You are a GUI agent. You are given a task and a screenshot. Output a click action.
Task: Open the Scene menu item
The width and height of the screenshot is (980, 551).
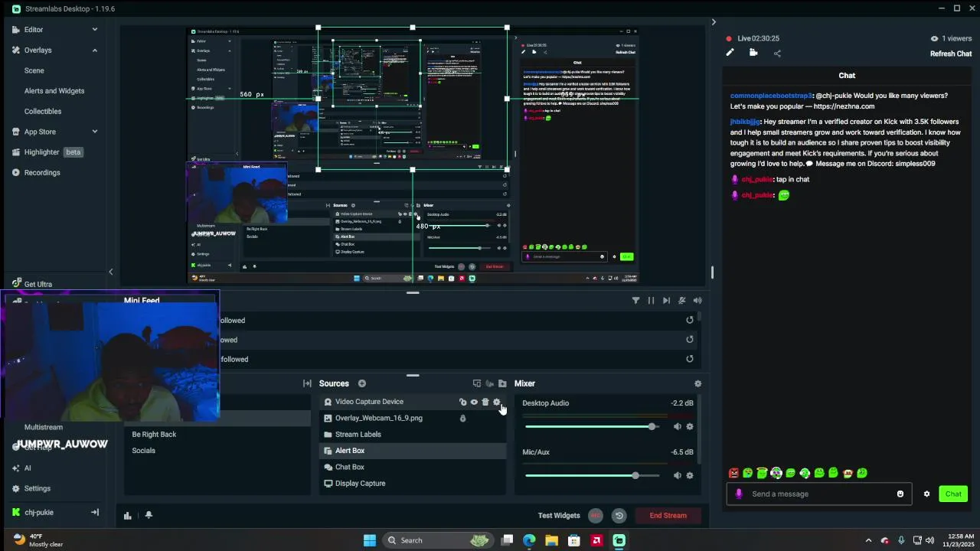(34, 70)
